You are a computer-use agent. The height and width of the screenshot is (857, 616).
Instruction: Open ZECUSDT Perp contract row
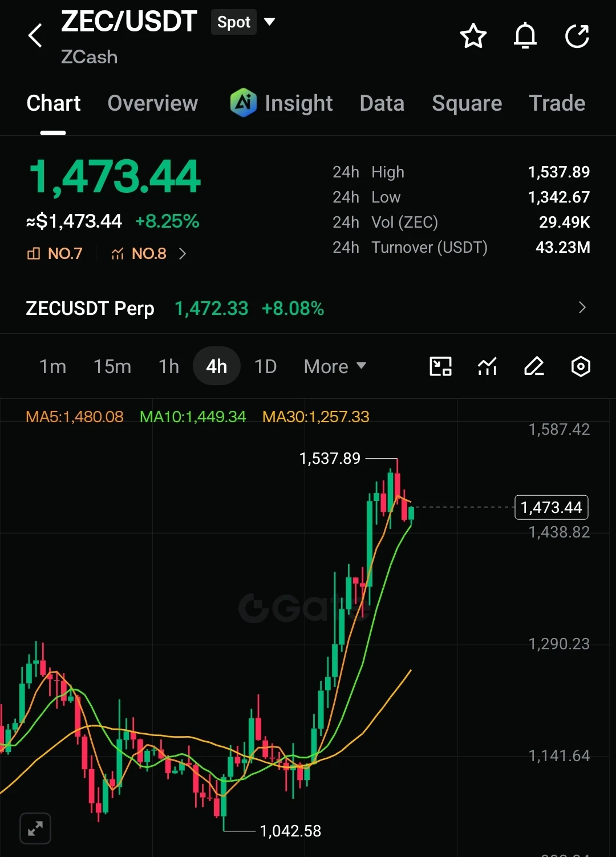308,308
